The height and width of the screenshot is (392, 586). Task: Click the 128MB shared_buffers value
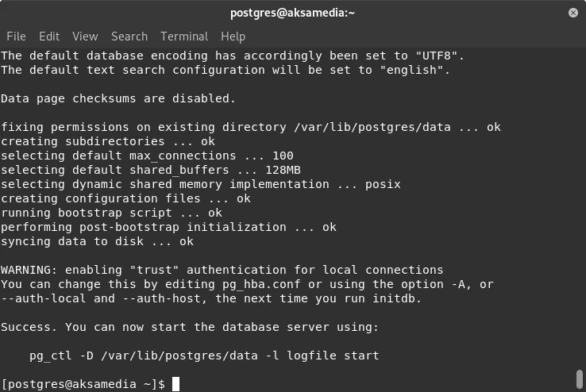[x=283, y=171]
